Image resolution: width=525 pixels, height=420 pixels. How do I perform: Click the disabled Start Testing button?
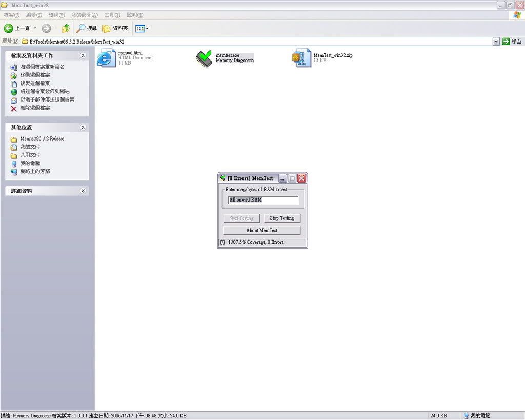tap(241, 218)
